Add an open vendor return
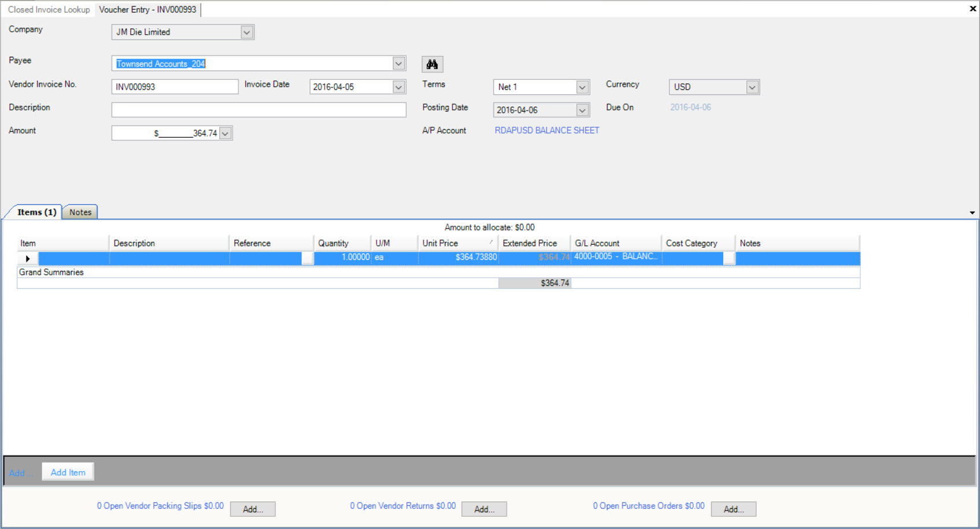 point(484,509)
